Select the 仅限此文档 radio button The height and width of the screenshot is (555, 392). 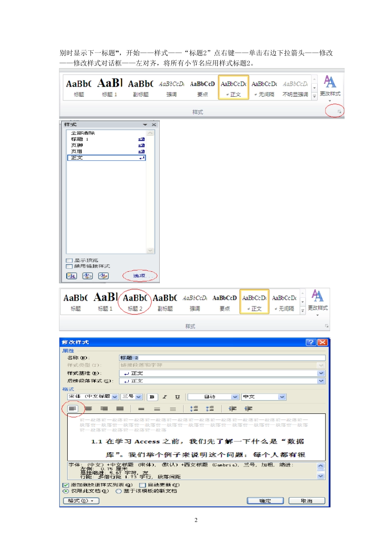click(66, 491)
